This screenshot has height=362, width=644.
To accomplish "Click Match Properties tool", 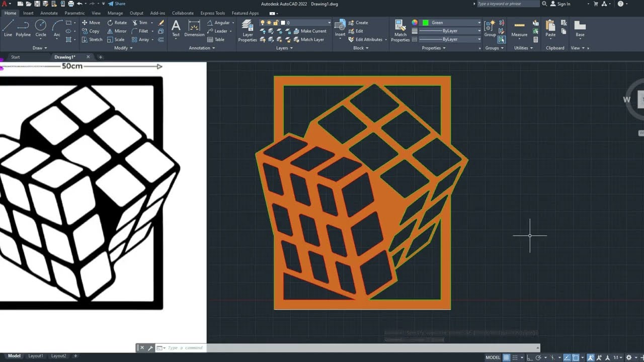I will click(x=400, y=31).
